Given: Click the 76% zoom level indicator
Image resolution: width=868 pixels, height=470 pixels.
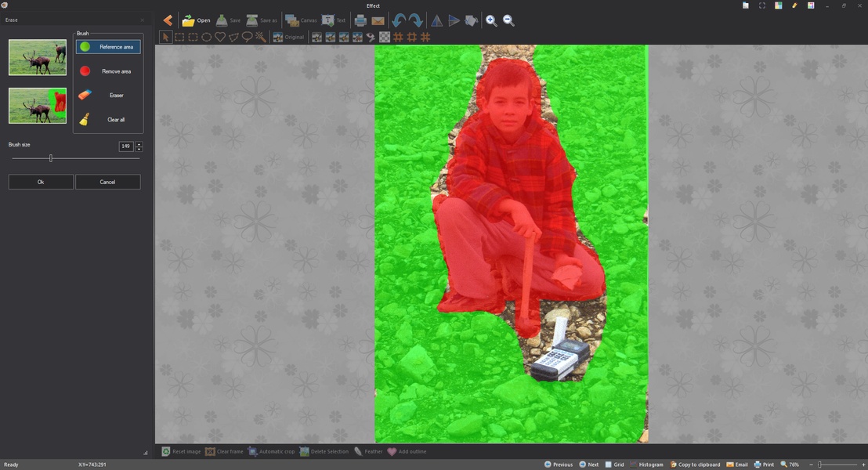Looking at the screenshot, I should click(790, 465).
